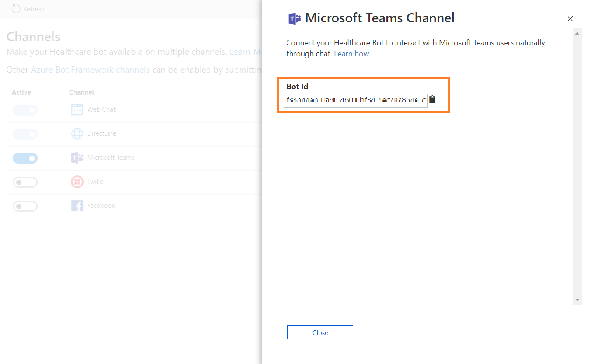Click the panel scrollbar down arrow
Screen dimensions: 589x364
tap(577, 300)
